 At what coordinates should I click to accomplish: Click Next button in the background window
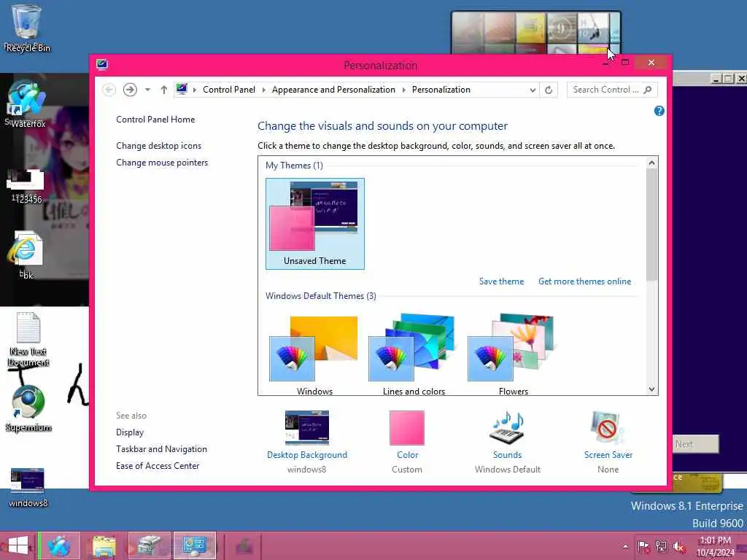coord(695,444)
